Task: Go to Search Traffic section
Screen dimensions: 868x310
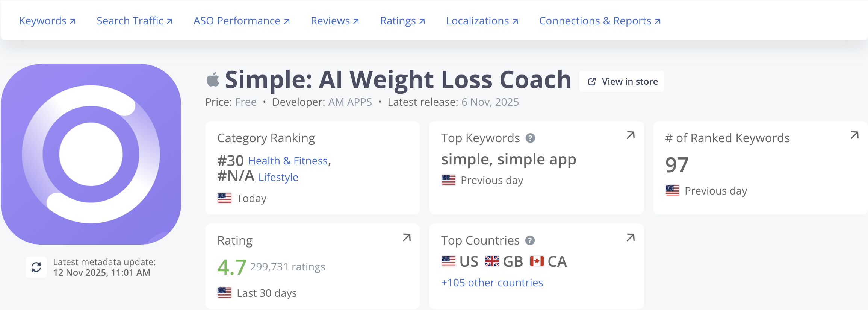Action: click(x=135, y=21)
